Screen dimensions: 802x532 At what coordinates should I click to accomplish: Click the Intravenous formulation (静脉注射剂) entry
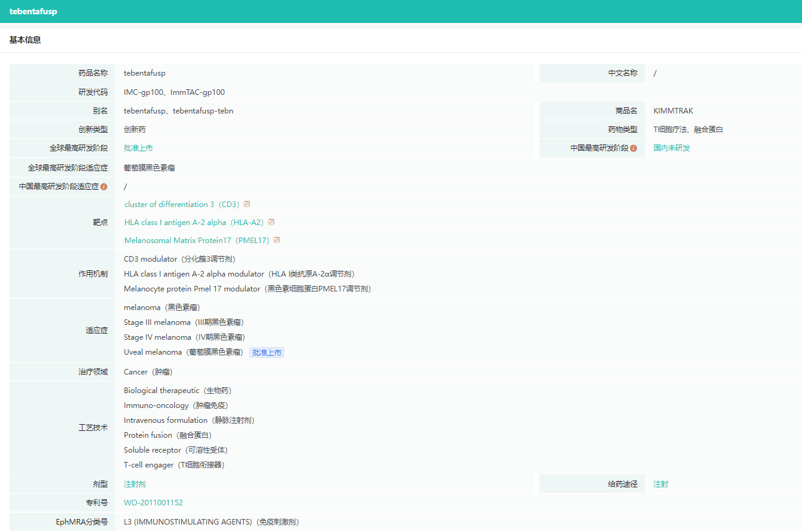[x=189, y=420]
